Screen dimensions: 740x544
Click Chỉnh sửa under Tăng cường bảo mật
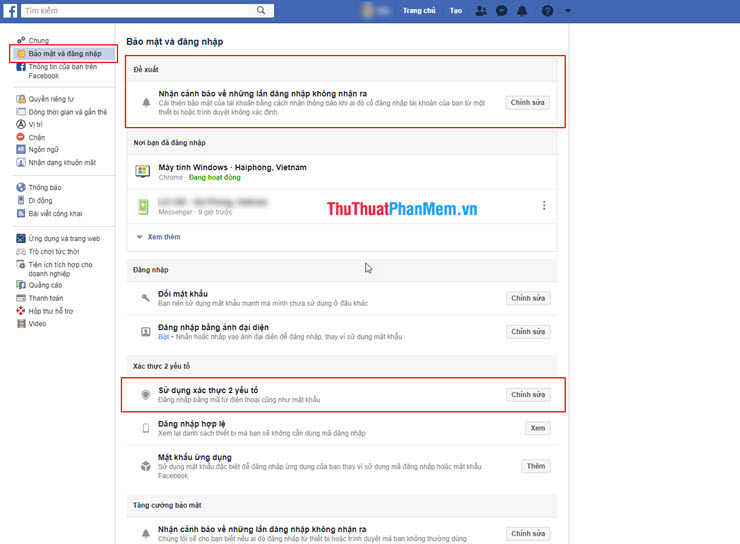(x=528, y=534)
